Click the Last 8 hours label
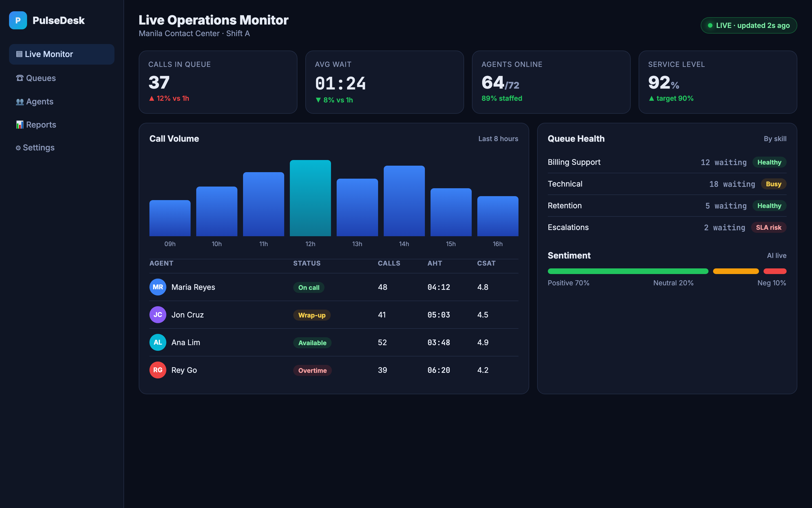Image resolution: width=812 pixels, height=508 pixels. pos(498,139)
